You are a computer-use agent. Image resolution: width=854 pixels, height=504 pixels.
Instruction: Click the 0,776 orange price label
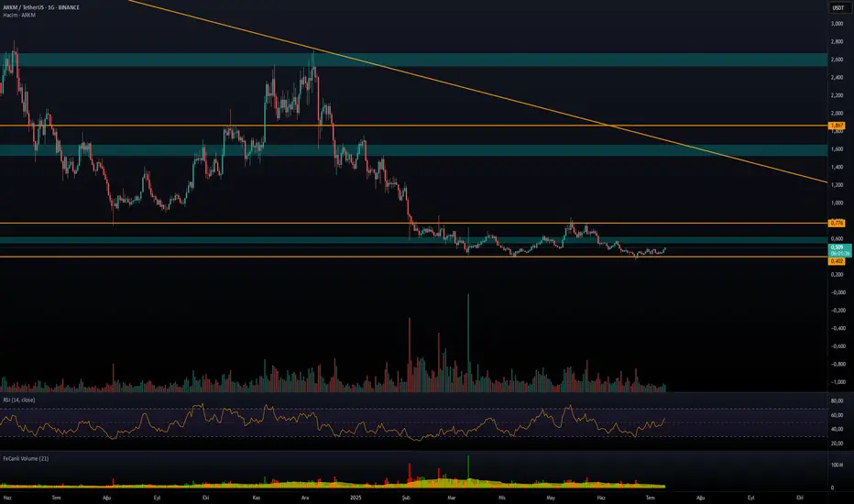tap(837, 223)
